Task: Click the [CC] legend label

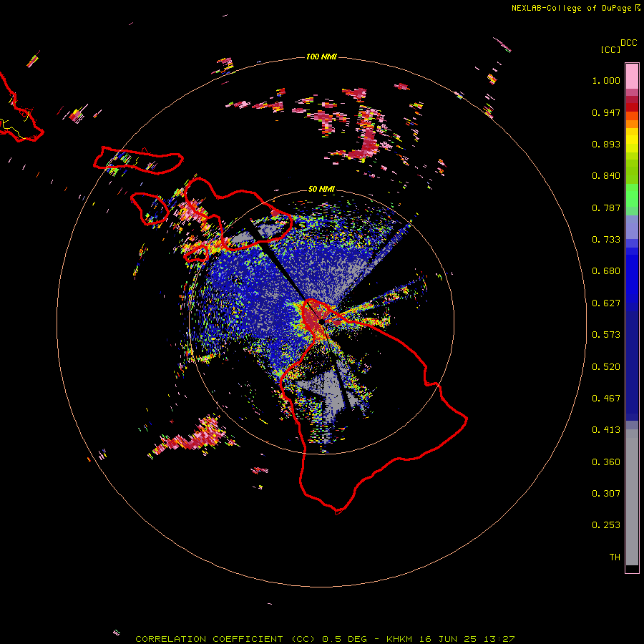Action: point(610,49)
